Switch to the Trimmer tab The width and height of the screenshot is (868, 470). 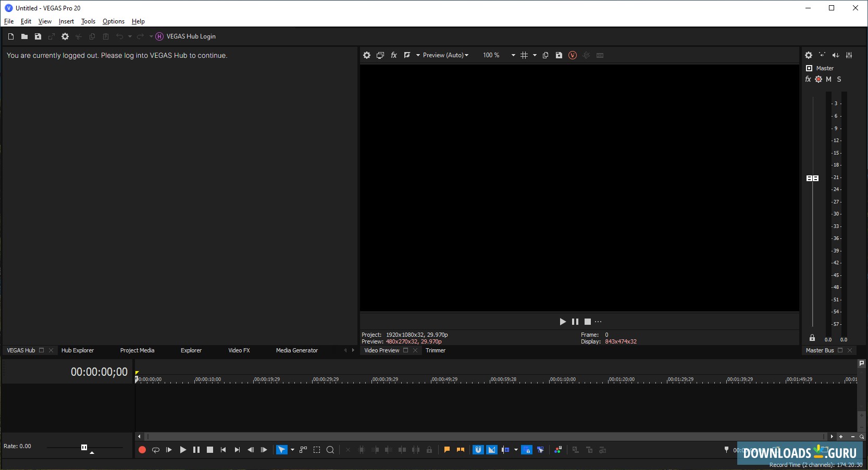(436, 350)
